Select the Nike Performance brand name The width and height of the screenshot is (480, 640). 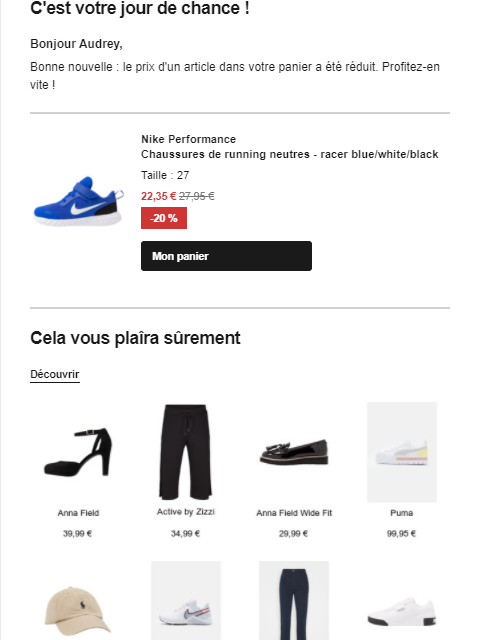point(189,139)
